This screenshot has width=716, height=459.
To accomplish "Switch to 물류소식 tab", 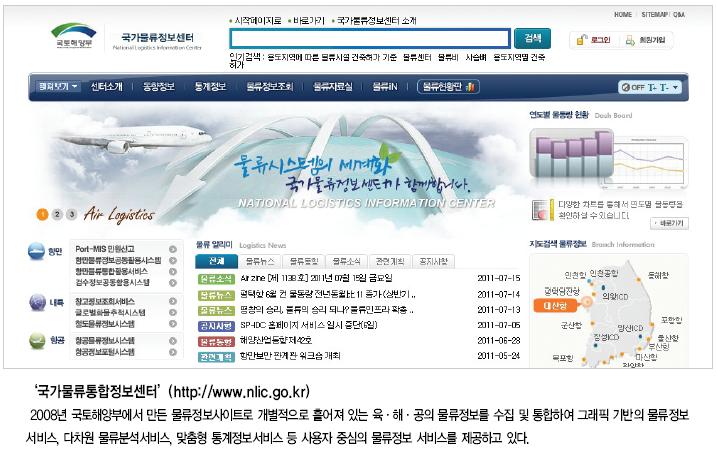I will click(347, 261).
